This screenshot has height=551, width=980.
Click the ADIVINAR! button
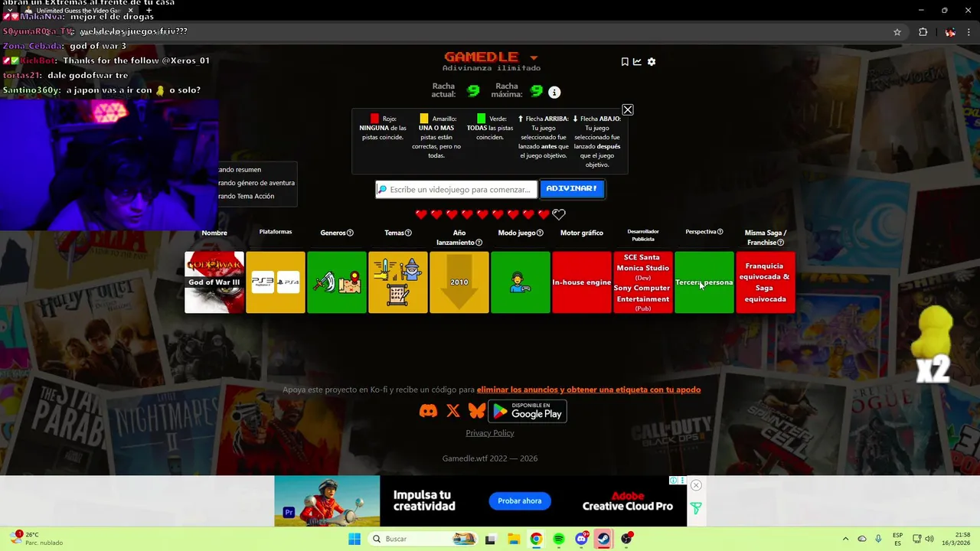click(x=572, y=188)
